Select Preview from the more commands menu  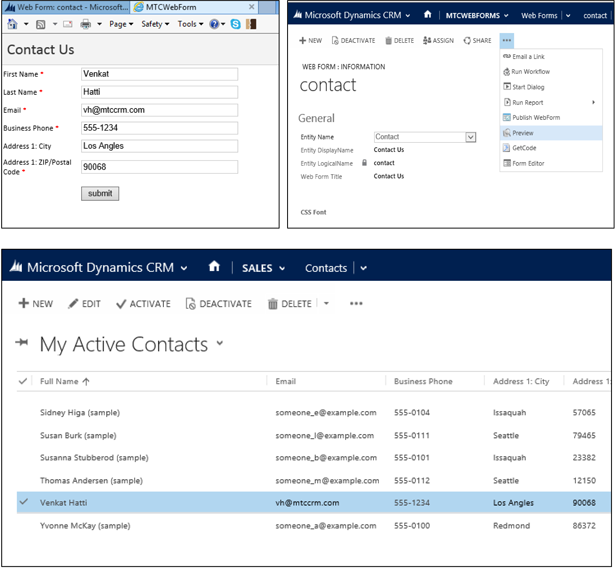[x=524, y=132]
